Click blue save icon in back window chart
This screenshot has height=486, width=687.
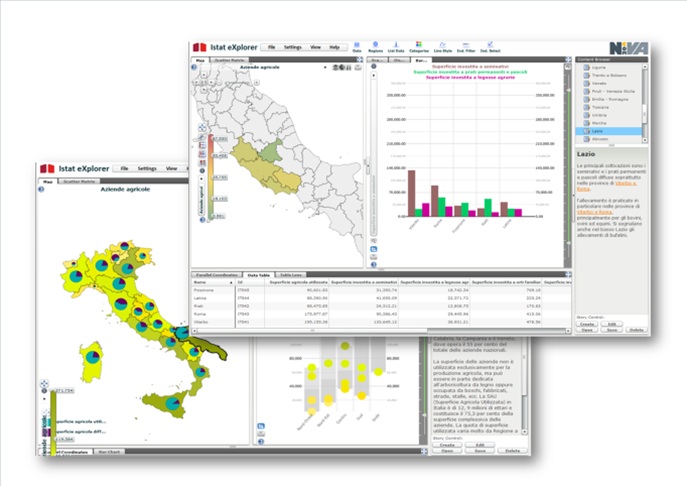click(261, 426)
